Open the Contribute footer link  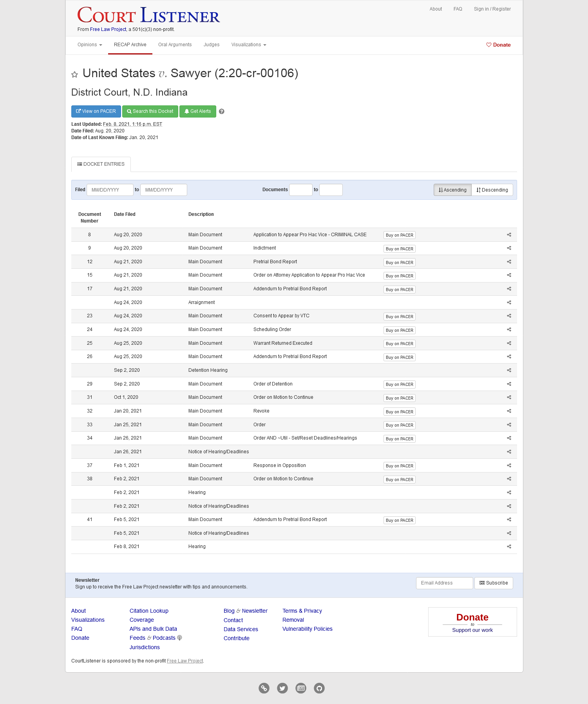(237, 638)
